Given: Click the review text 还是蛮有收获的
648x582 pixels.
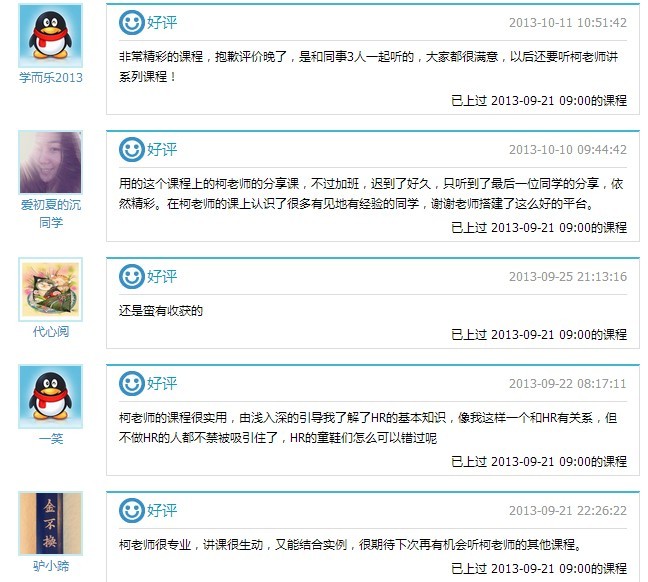Looking at the screenshot, I should (161, 311).
